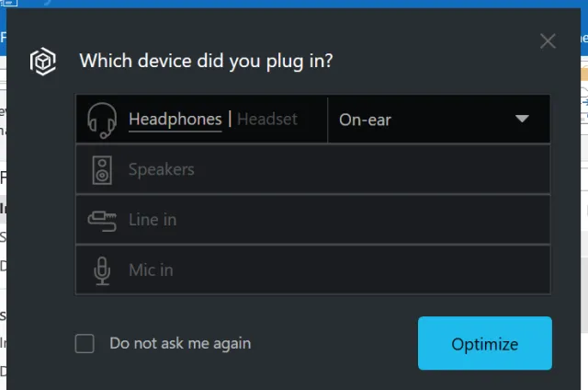Screen dimensions: 588x390
Task: Choose Mic in as plugged device
Action: click(151, 270)
